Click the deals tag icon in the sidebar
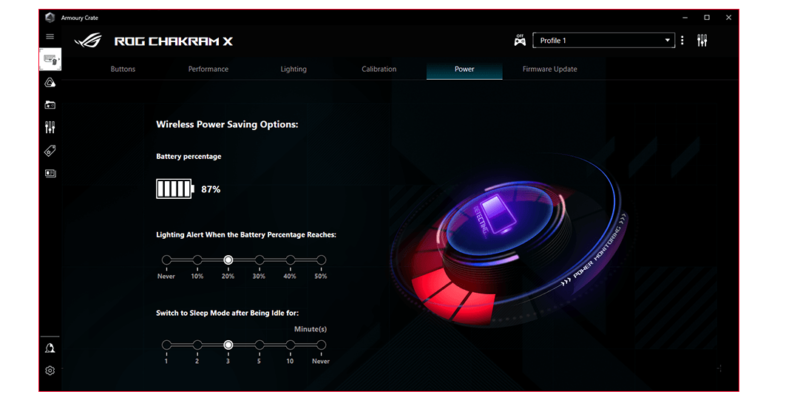The image size is (800, 400). coord(50,151)
